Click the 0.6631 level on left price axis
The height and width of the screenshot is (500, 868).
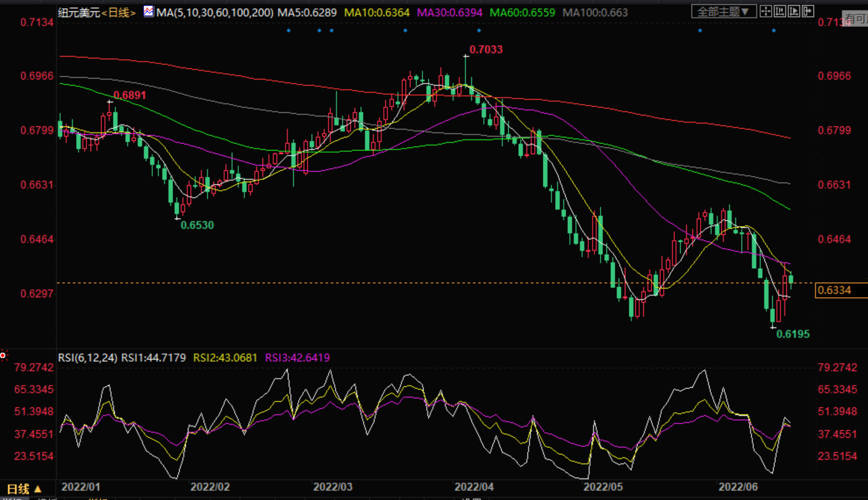click(37, 185)
